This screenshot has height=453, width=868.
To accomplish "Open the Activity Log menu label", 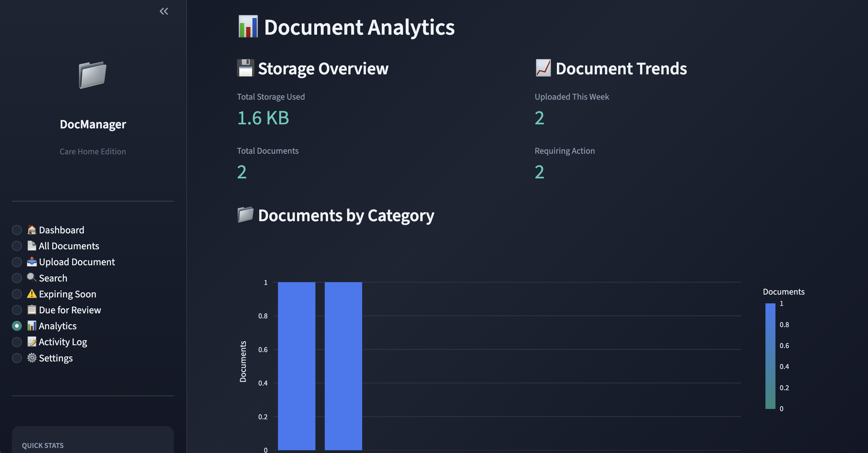I will coord(63,342).
